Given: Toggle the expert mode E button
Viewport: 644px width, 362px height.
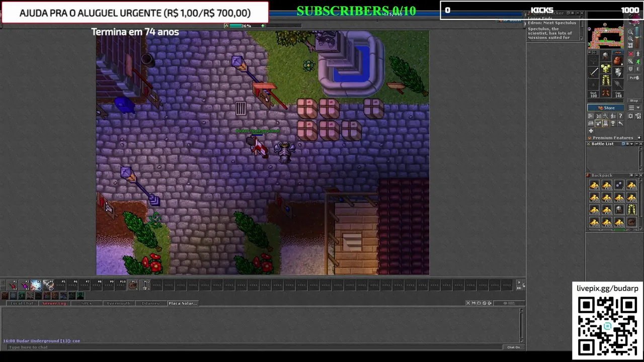Looking at the screenshot, I should (x=638, y=69).
